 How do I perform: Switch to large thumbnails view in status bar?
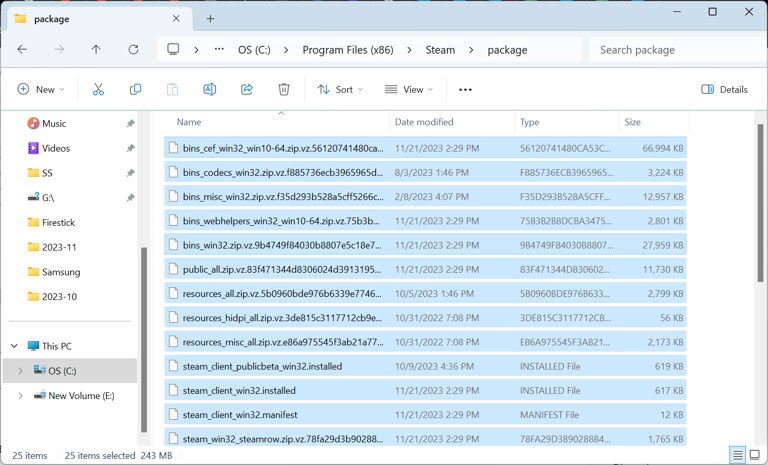click(x=755, y=455)
